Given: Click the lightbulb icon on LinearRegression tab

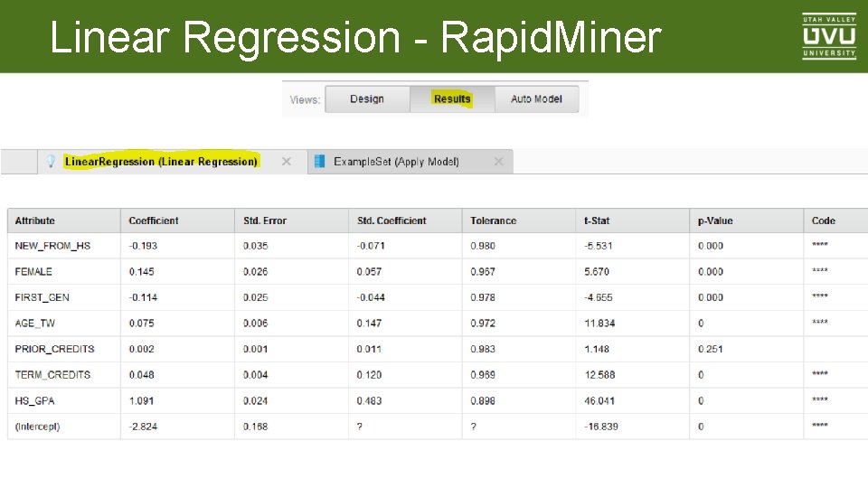Looking at the screenshot, I should tap(51, 162).
